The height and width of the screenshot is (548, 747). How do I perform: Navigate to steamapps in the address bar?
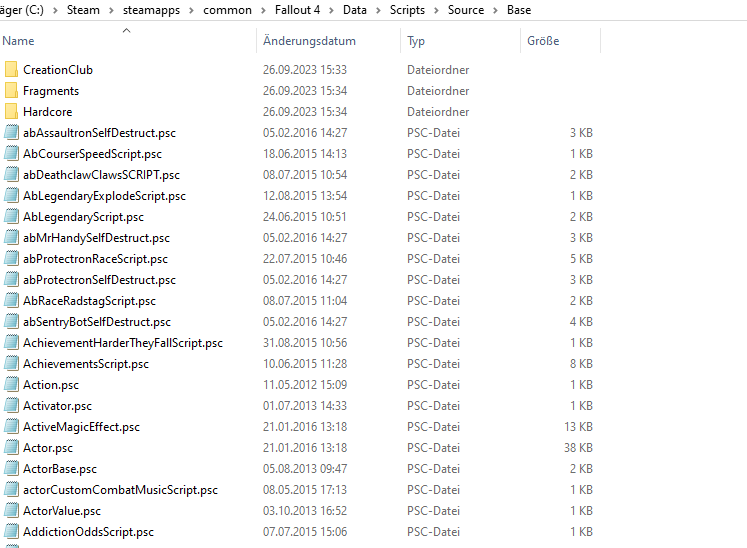click(151, 10)
